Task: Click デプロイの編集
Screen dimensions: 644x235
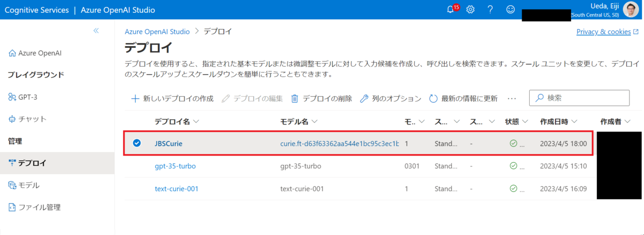Action: point(252,99)
